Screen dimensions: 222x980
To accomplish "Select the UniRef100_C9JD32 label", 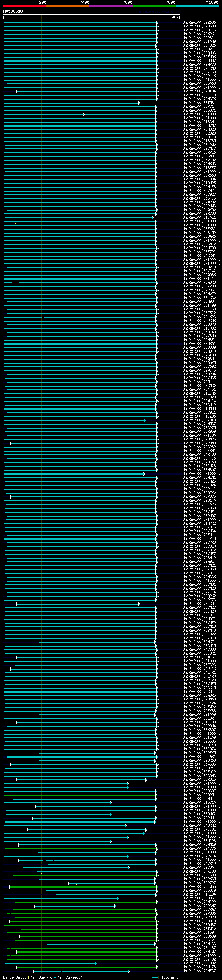I will coord(199,963).
